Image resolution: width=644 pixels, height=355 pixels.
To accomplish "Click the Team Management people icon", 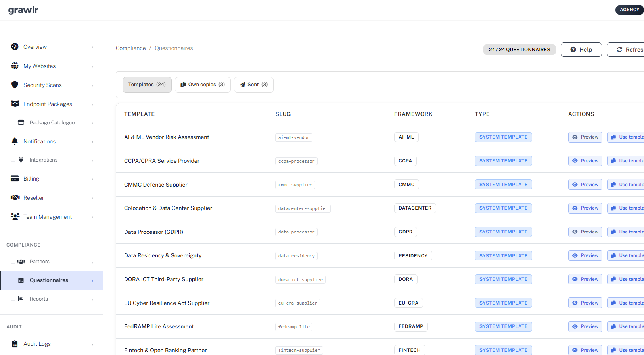I will click(x=15, y=216).
